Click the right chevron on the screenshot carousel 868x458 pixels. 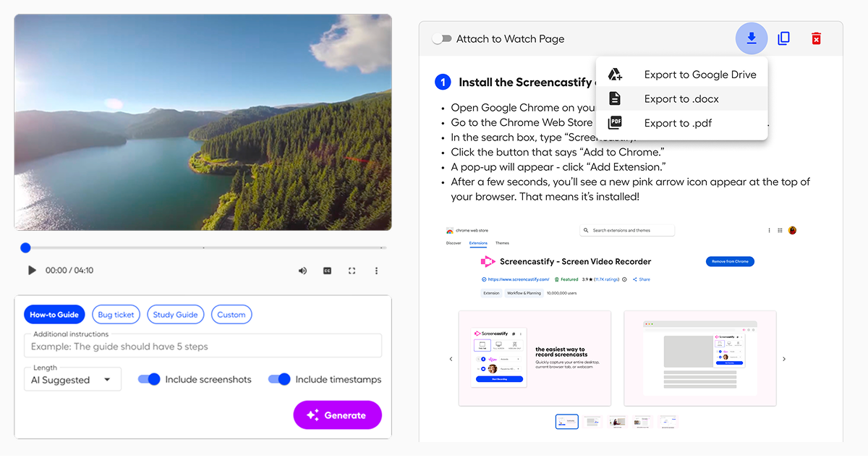click(x=783, y=358)
